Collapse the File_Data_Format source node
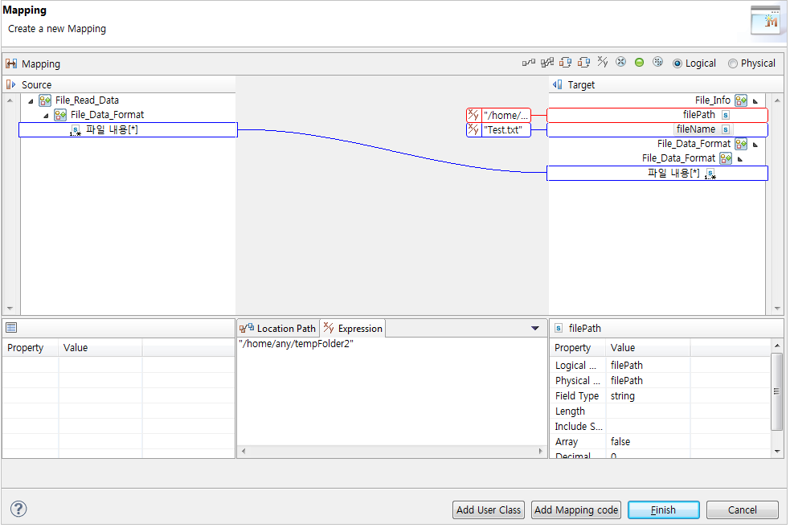790x532 pixels. pos(44,114)
